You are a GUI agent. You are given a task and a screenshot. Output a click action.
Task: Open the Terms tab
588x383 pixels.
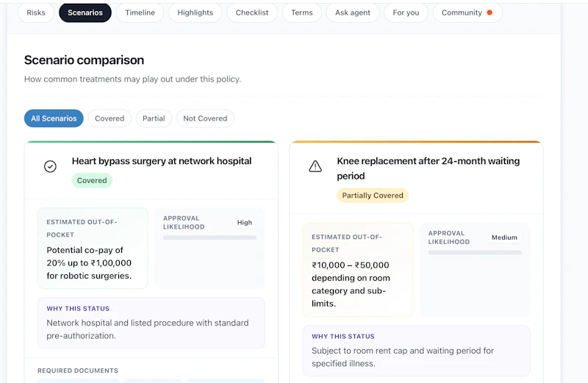(302, 12)
